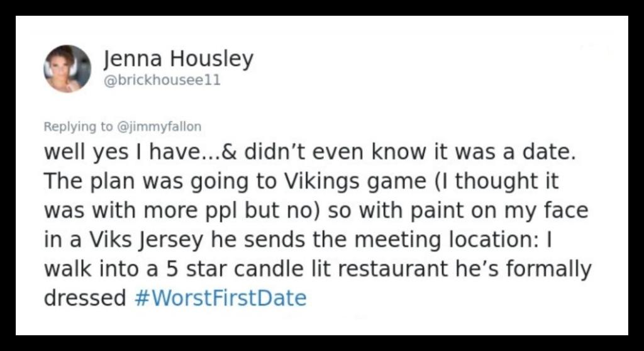Select the word 'restaurant' in the tweet
Image resolution: width=644 pixels, height=351 pixels.
394,269
